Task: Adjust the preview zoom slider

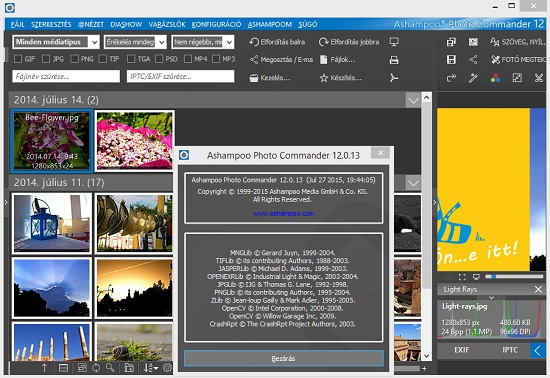Action: [514, 277]
